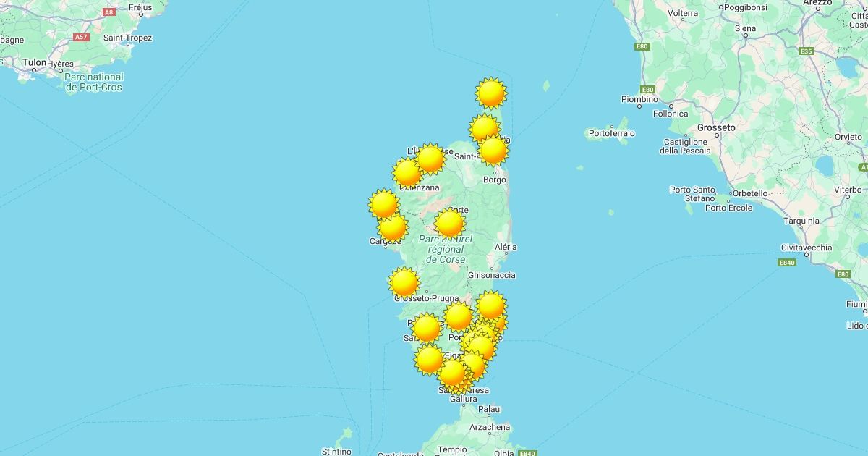Open the sun marker covering the Corte label
The height and width of the screenshot is (456, 868).
450,224
